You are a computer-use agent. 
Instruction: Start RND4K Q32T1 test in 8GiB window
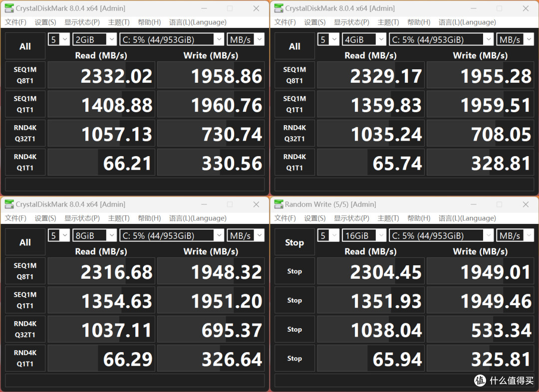[25, 329]
